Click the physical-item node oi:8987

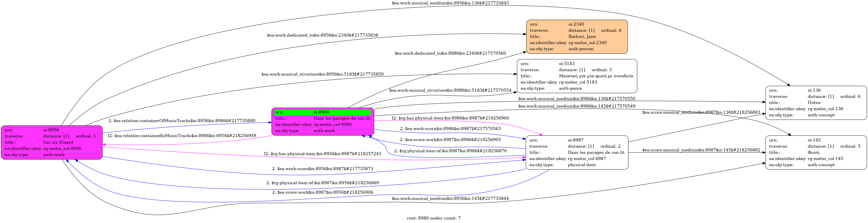[x=576, y=152]
